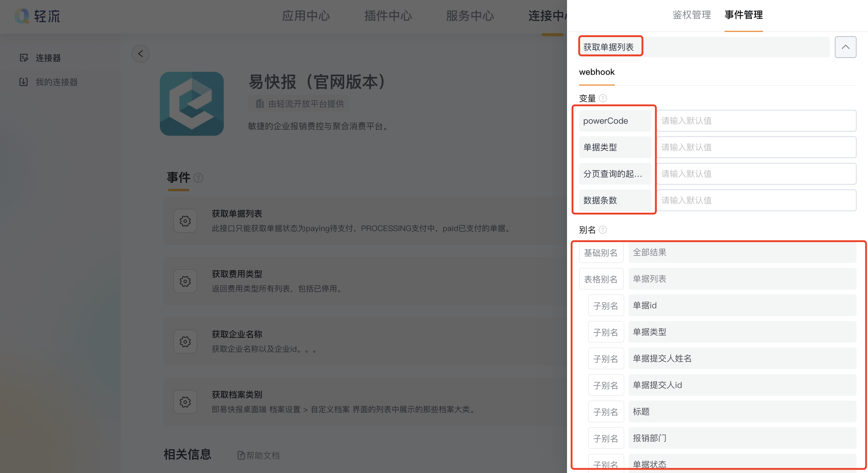Viewport: 868px width, 473px height.
Task: Click 分页查询的起 default value input
Action: tap(756, 174)
